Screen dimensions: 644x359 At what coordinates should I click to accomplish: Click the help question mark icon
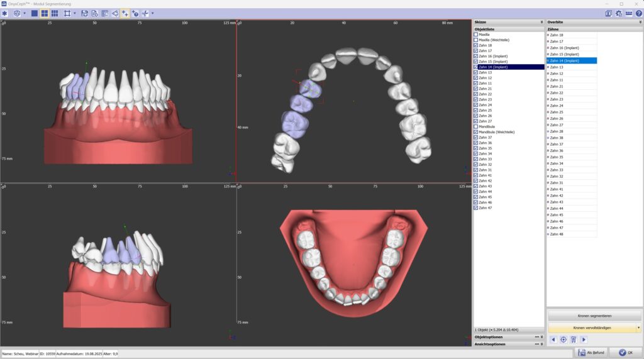(x=639, y=13)
